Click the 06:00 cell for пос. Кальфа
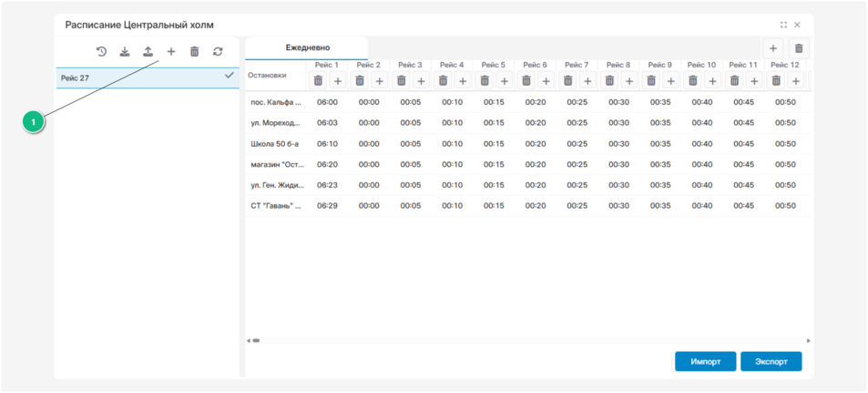868x393 pixels. [327, 102]
